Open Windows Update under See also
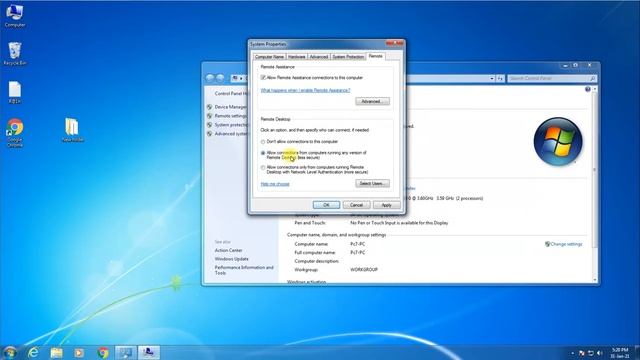The image size is (640, 360). [x=231, y=259]
